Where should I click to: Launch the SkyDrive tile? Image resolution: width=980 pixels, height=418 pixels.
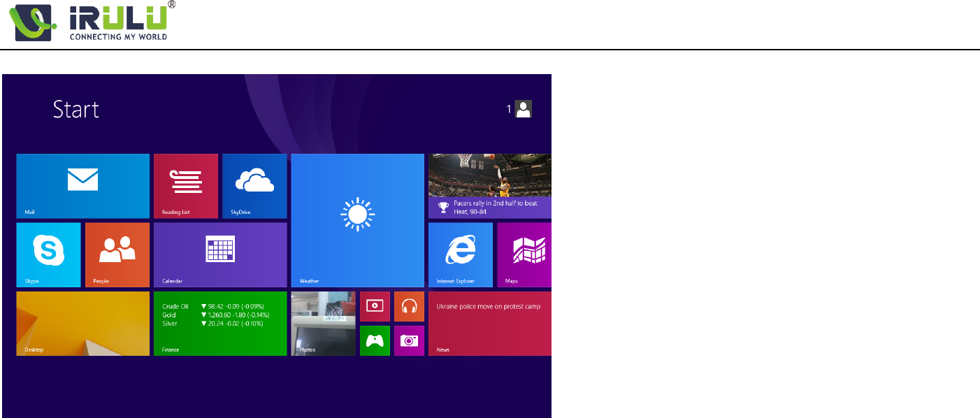[x=254, y=186]
